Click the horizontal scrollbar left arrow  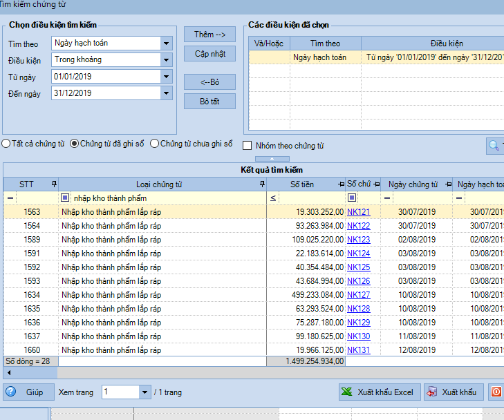7,372
